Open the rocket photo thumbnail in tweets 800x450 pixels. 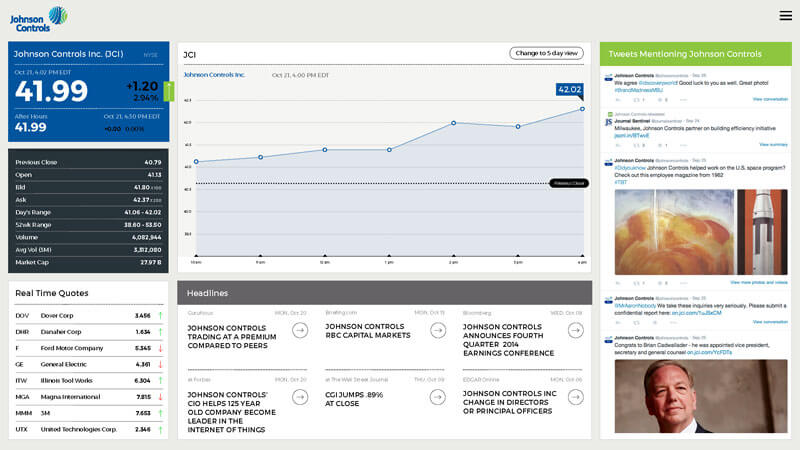click(762, 232)
